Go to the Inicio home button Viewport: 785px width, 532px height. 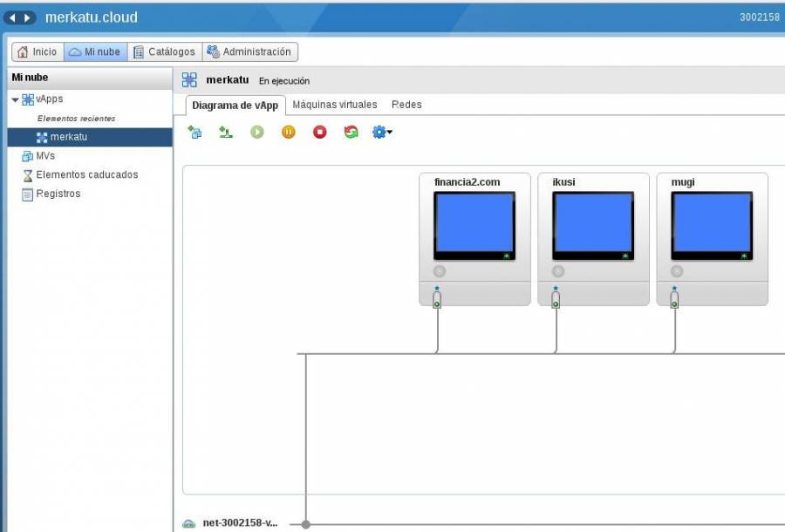click(38, 52)
